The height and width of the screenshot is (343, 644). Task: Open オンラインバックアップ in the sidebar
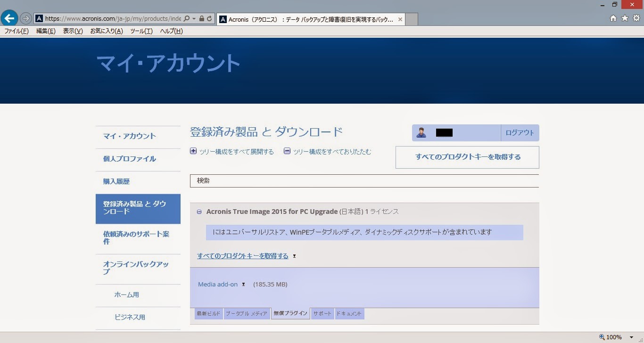coord(138,269)
